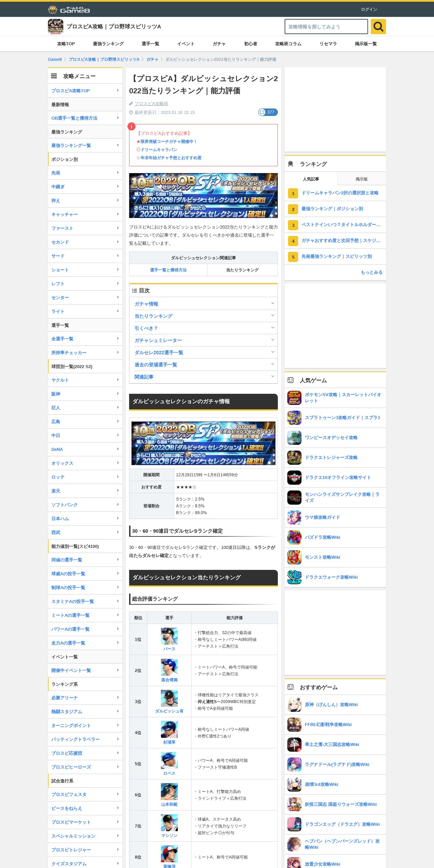Open FFBE幻影戦争 game icon
Viewport: 434px width, 868px height.
coord(294,725)
